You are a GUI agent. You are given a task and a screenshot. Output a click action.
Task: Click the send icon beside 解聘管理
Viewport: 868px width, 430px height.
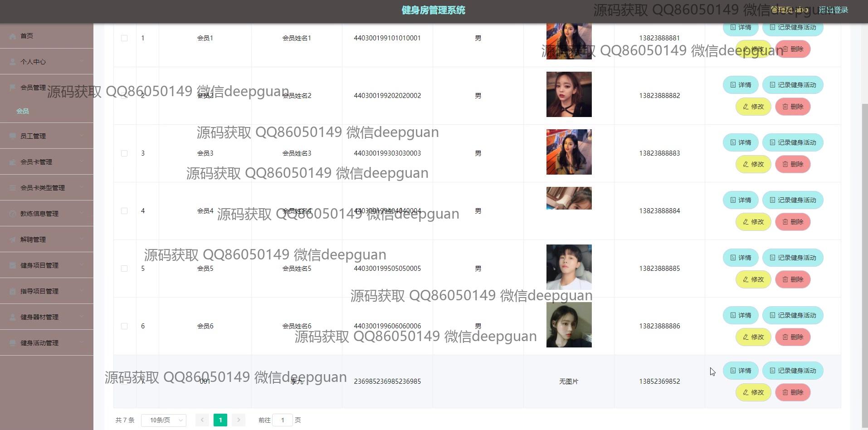pos(13,239)
